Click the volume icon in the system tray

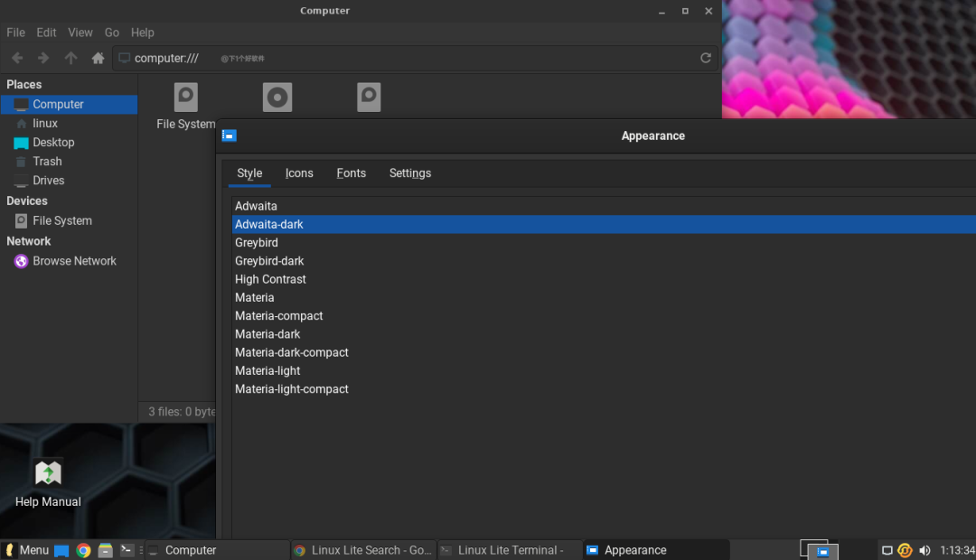click(924, 549)
